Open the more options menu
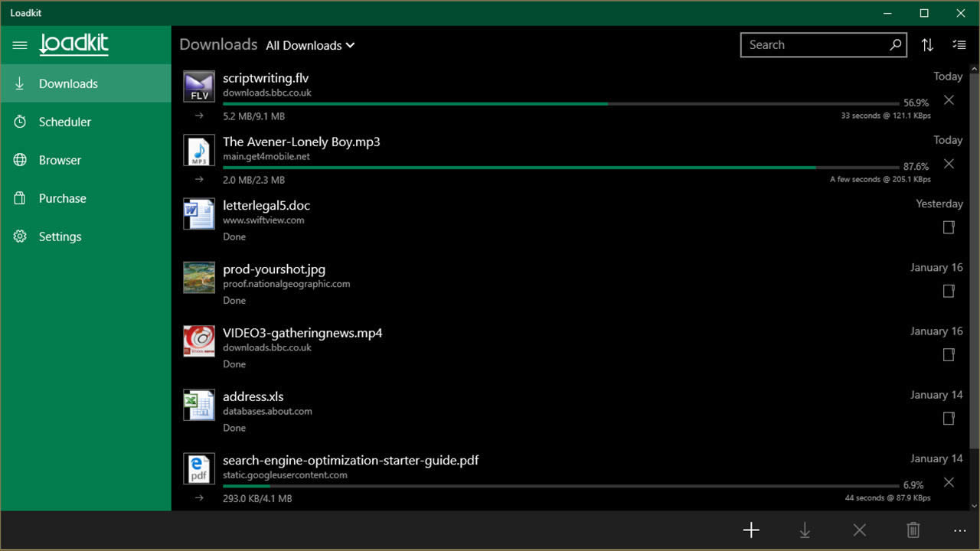980x551 pixels. [959, 530]
